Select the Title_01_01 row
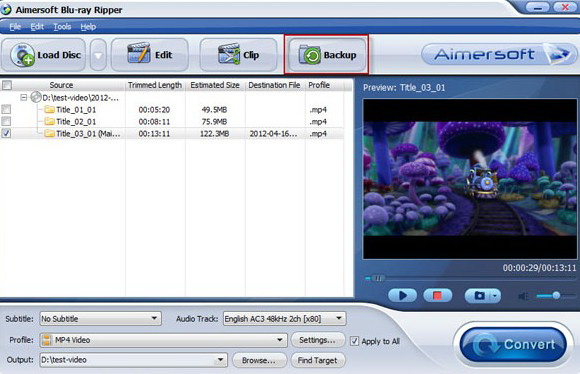Viewport: 580px width, 374px height. [172, 109]
